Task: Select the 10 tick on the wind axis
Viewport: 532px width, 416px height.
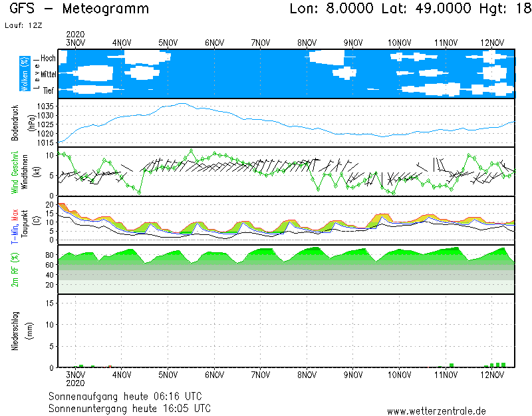Action: pos(50,156)
